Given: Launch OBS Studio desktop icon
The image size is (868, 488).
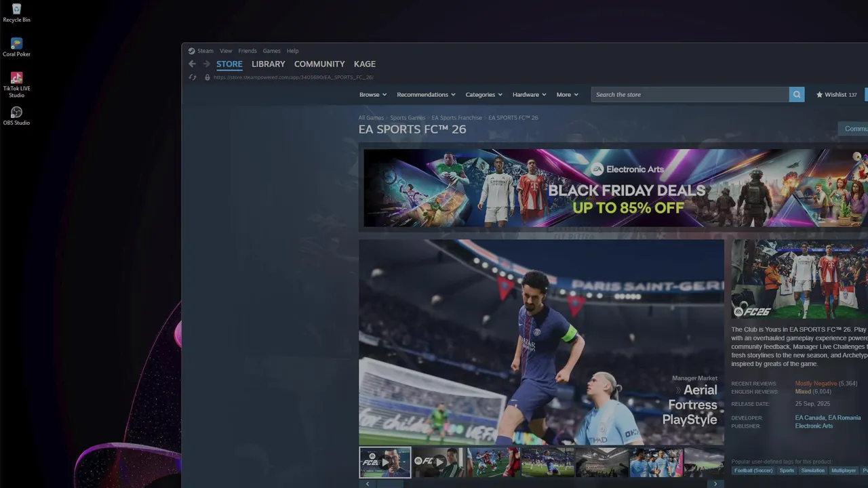Looking at the screenshot, I should pyautogui.click(x=16, y=115).
